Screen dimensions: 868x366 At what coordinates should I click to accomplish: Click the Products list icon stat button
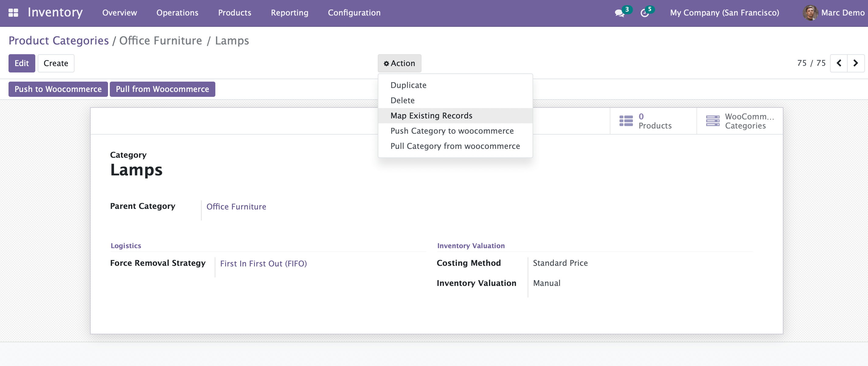click(626, 121)
